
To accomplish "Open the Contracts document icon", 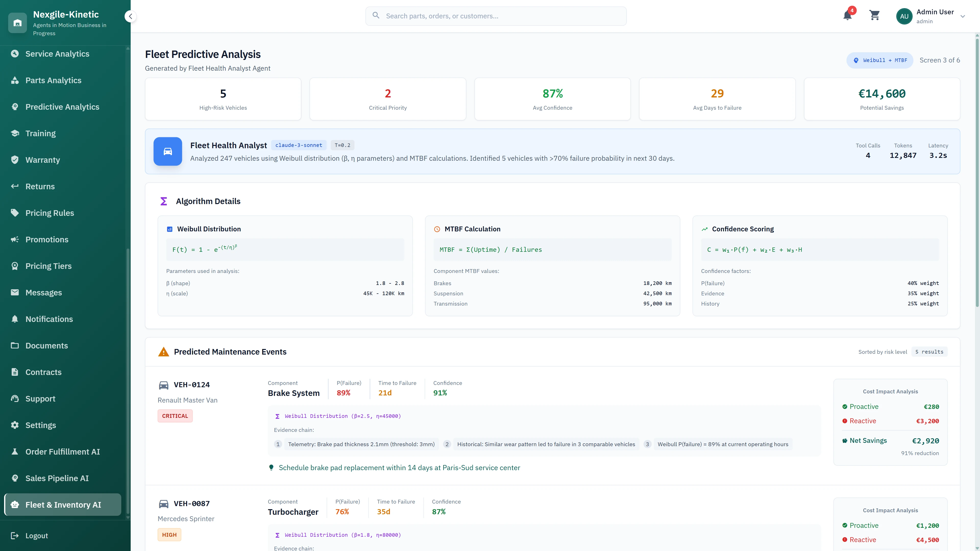I will tap(15, 372).
